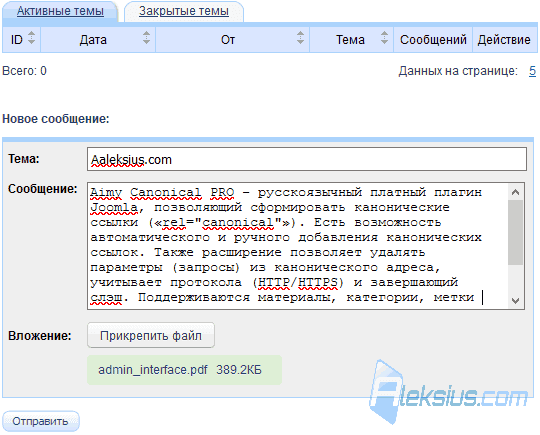Click the Сообщений column header
The image size is (540, 435).
click(433, 40)
